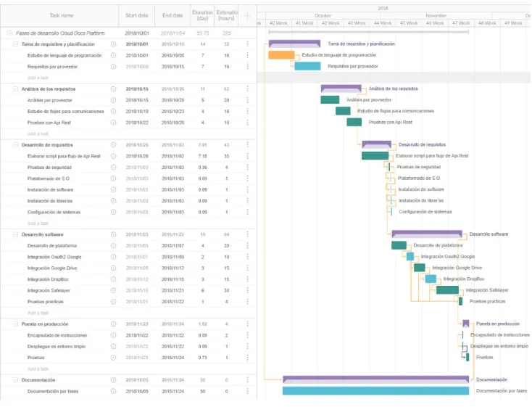Click the End date column header
Viewport: 532px width, 407px height.
click(x=173, y=16)
